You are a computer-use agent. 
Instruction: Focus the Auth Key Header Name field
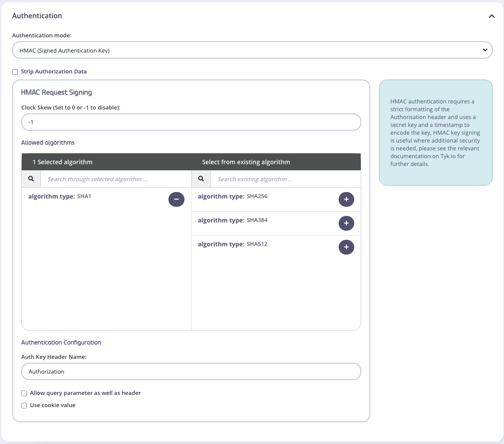click(191, 371)
